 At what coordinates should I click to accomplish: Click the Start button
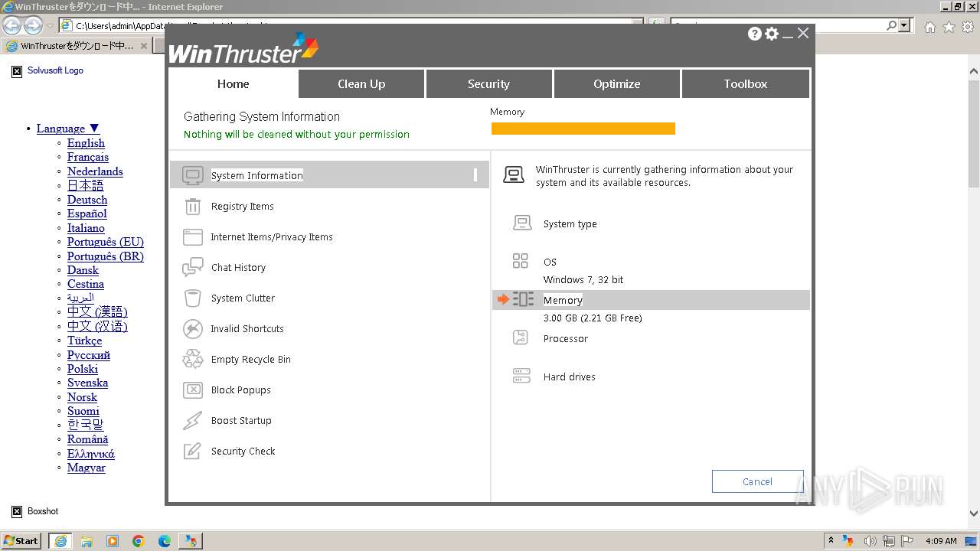point(21,541)
